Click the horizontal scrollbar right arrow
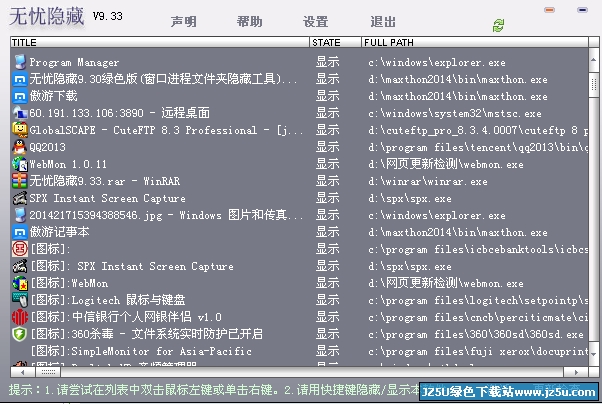This screenshot has height=404, width=602. 576,372
